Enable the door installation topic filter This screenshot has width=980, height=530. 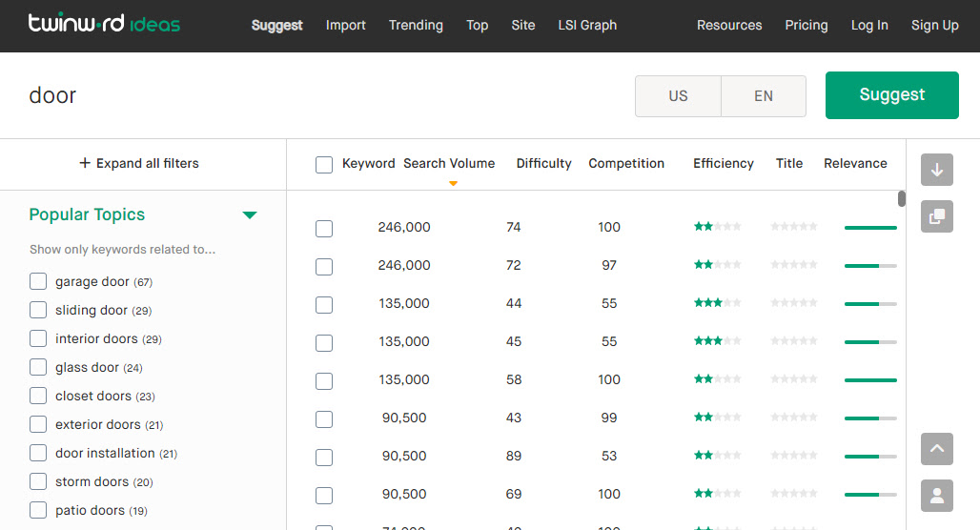click(x=38, y=453)
